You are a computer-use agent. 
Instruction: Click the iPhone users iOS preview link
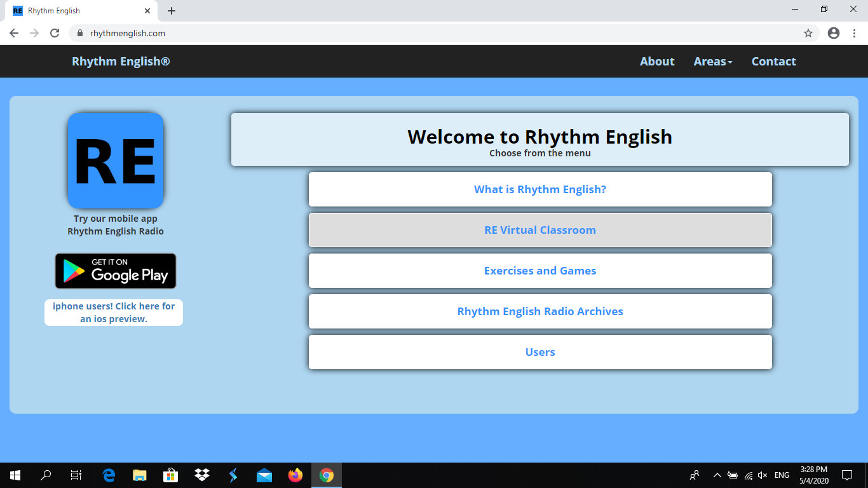[x=114, y=313]
